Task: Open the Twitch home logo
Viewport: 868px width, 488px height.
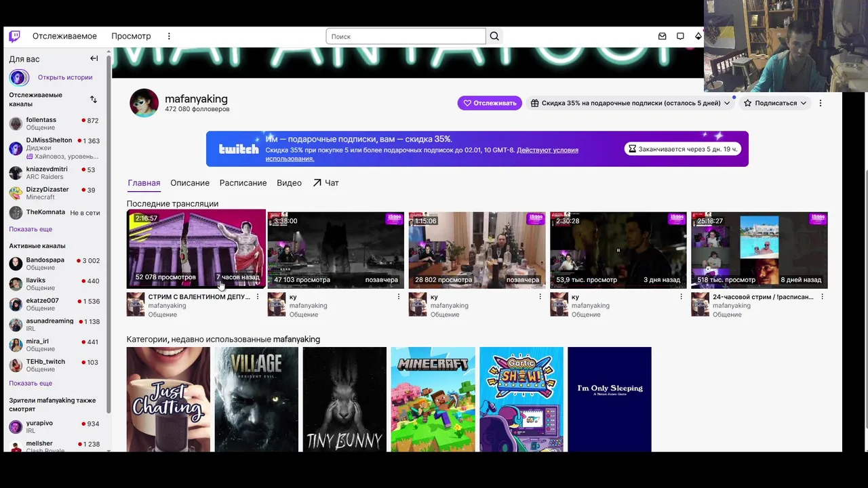Action: click(14, 36)
